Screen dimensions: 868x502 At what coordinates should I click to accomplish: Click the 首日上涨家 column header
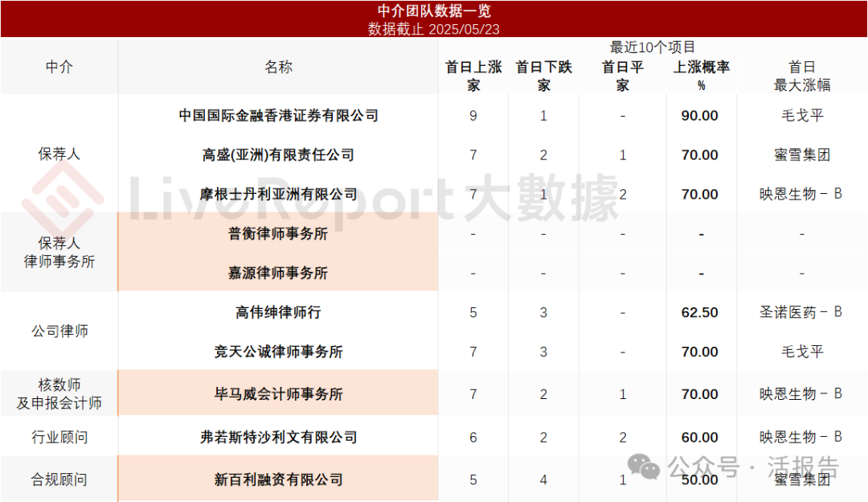(x=473, y=76)
